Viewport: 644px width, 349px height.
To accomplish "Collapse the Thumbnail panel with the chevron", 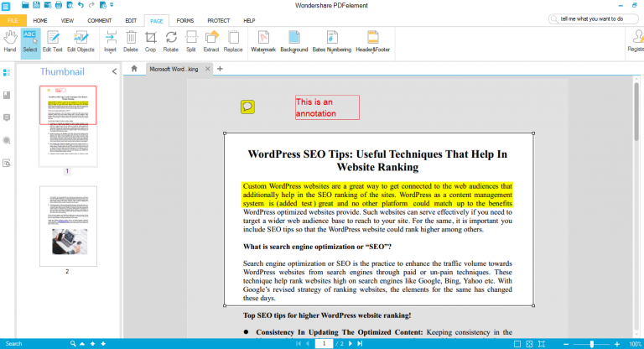I will (x=114, y=71).
